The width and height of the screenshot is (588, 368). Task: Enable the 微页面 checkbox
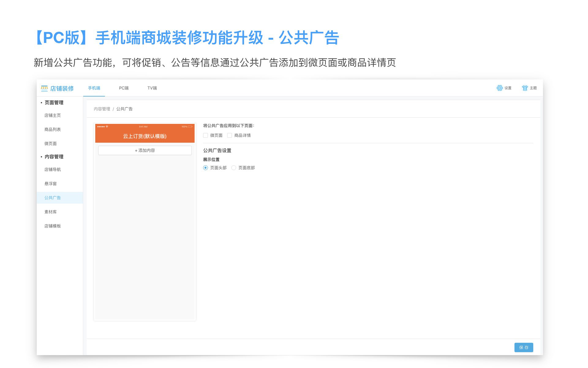coord(205,135)
